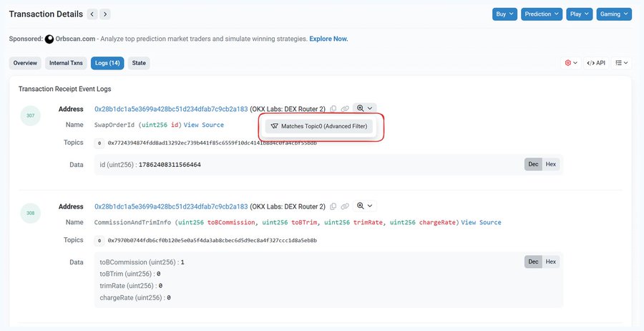Select Dec format for CommissionAndTrimInfo data

point(533,262)
